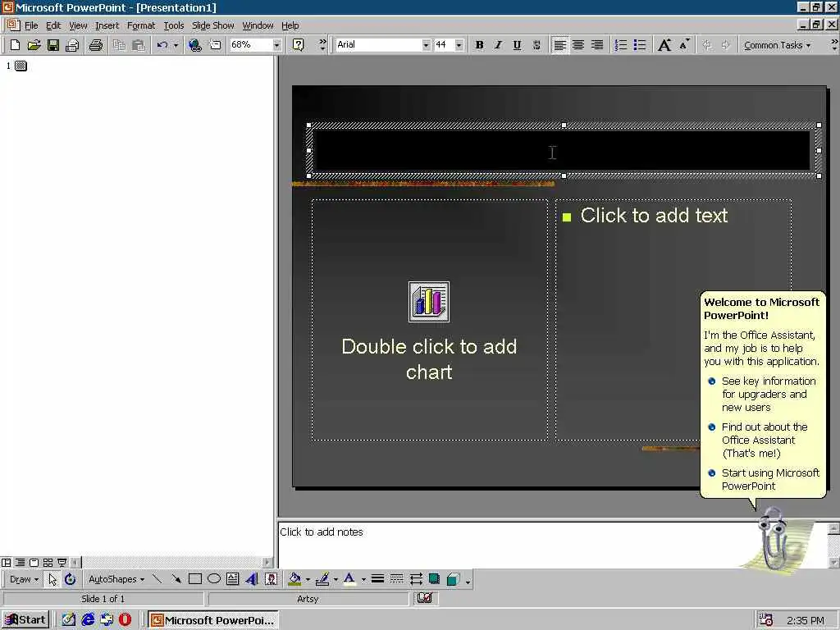Image resolution: width=840 pixels, height=630 pixels.
Task: Click Insert WordArt icon
Action: click(x=252, y=579)
